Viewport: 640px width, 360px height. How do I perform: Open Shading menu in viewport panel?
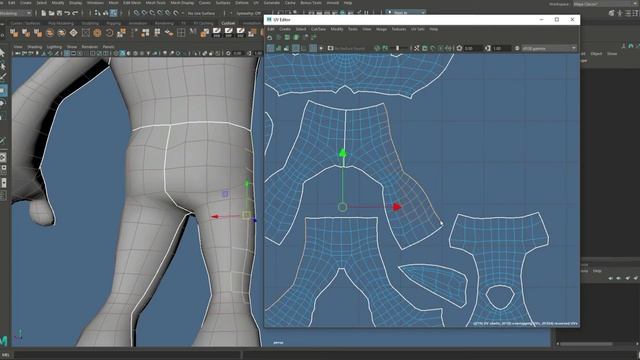pos(34,47)
